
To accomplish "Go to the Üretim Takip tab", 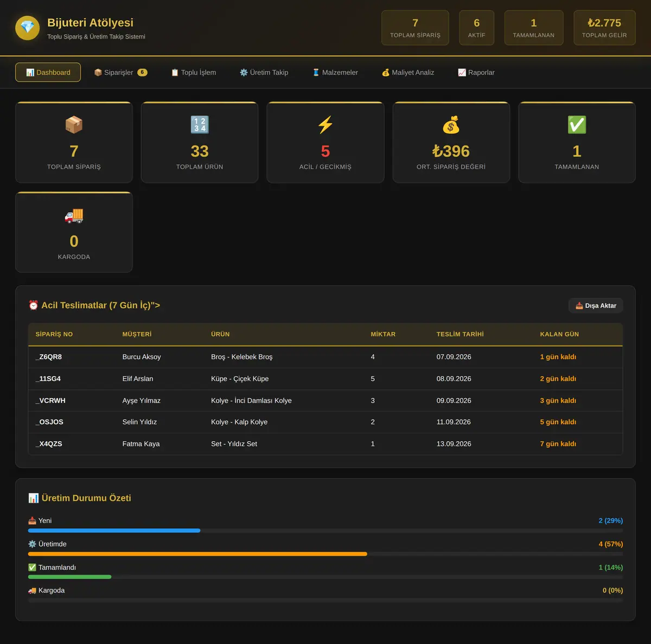I will [x=264, y=72].
